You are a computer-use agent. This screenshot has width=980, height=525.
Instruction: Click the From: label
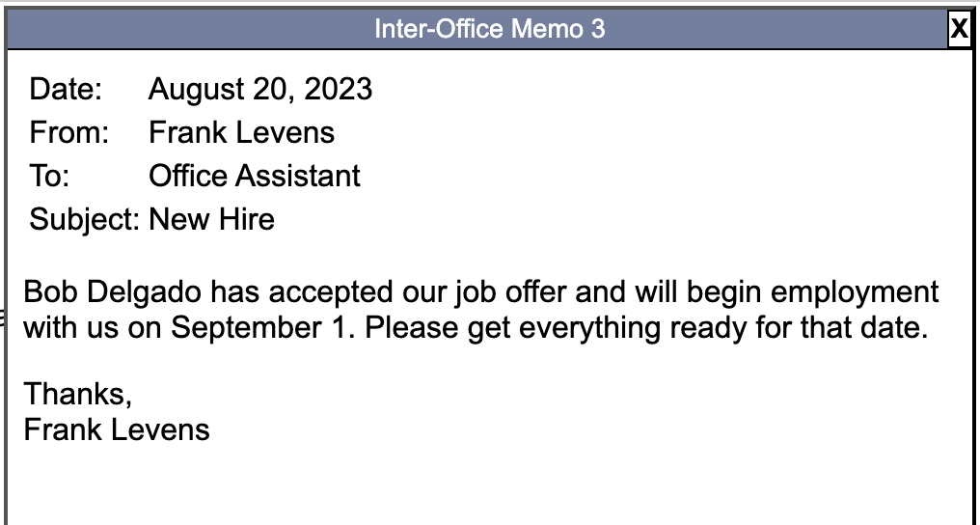[68, 132]
